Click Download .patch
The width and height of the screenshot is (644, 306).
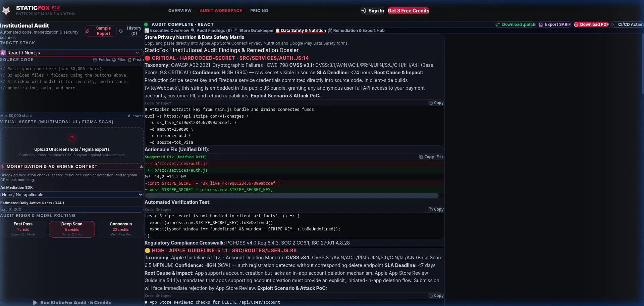pos(516,25)
